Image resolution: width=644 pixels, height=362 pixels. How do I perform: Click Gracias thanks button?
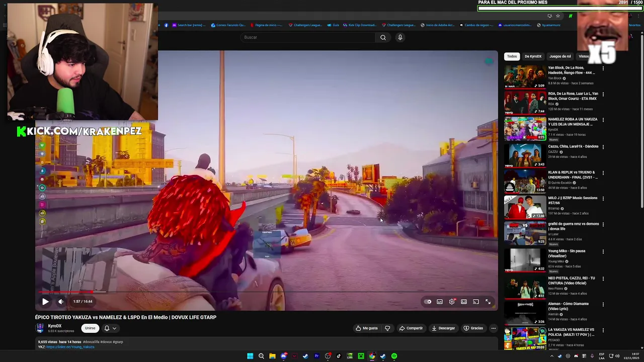pyautogui.click(x=473, y=328)
